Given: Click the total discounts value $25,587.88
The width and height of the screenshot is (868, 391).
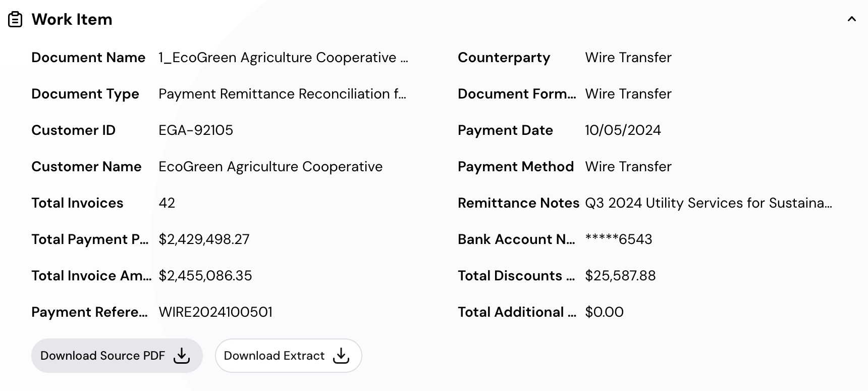Looking at the screenshot, I should coord(620,276).
